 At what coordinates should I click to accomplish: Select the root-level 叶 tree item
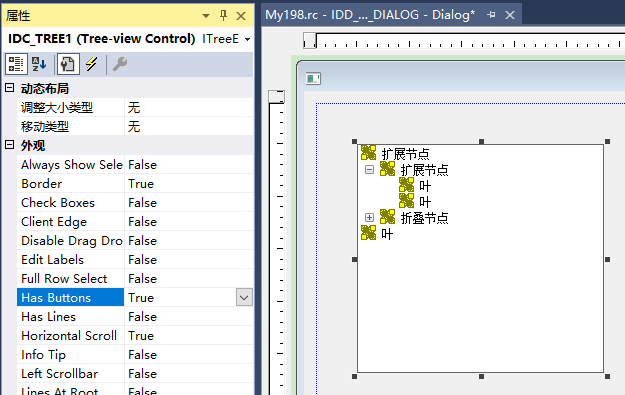pyautogui.click(x=387, y=234)
